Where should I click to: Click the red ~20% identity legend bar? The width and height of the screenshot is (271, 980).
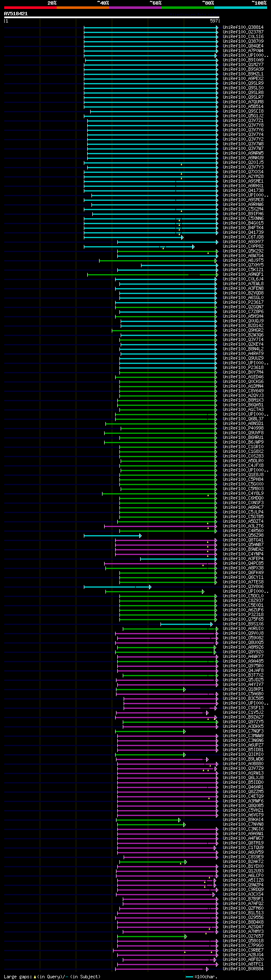coord(30,8)
